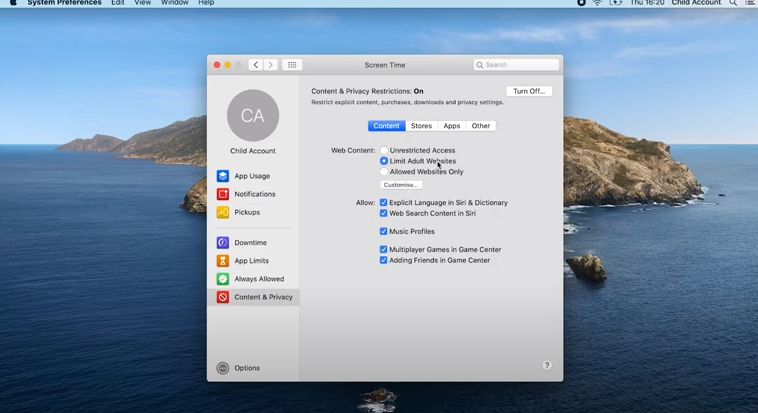Show all preferences grid button
The height and width of the screenshot is (413, 758).
coord(292,65)
